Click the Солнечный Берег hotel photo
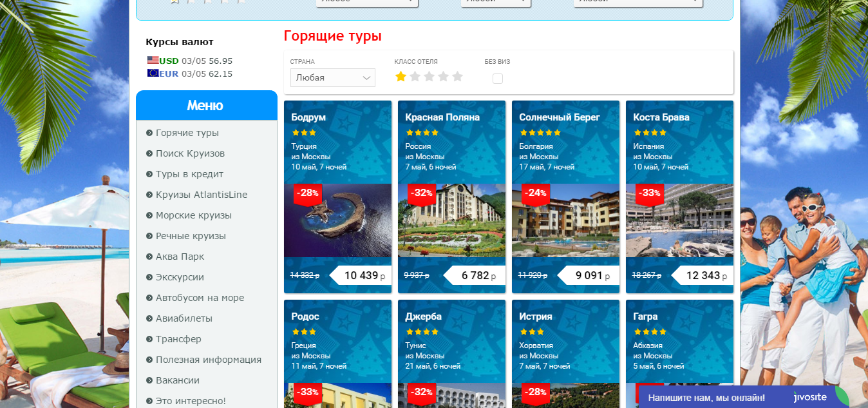 [x=565, y=221]
